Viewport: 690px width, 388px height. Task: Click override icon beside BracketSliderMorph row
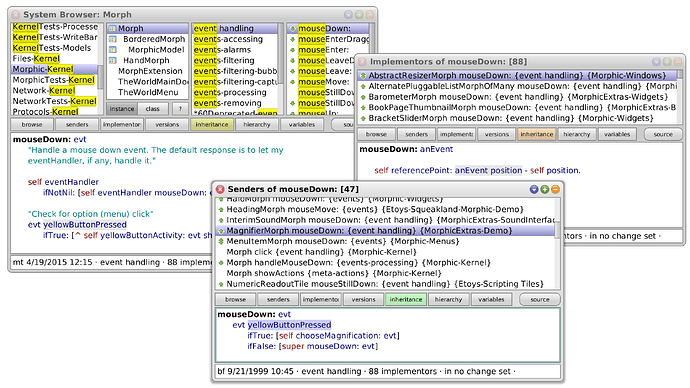(363, 118)
